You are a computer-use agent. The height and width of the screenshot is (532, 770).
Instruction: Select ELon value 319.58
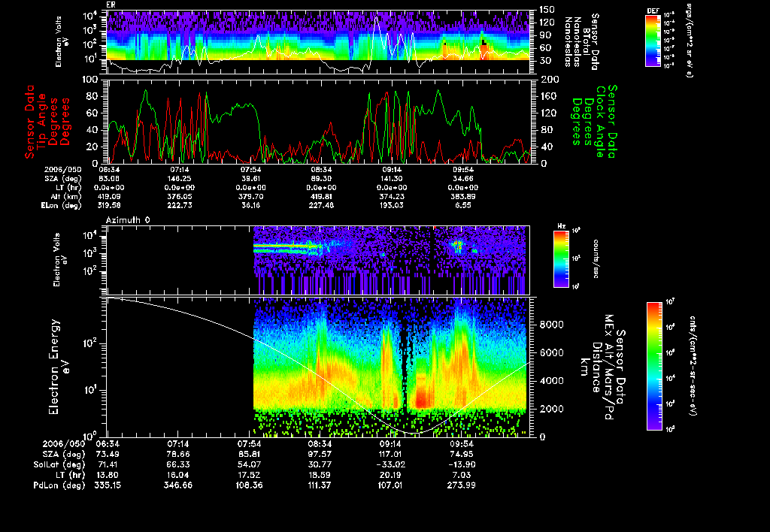click(110, 205)
